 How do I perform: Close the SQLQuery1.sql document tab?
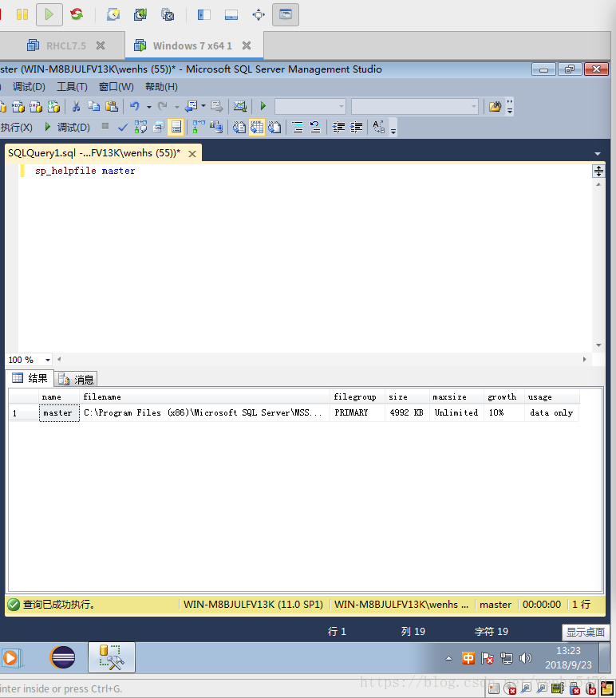coord(192,154)
